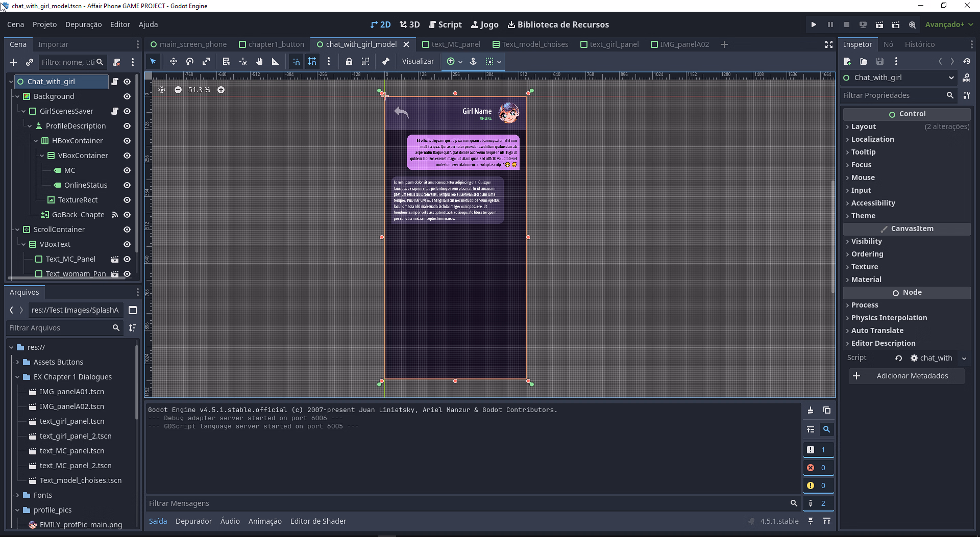Select the Rotate mode tool
Screen dimensions: 980x537
190,61
